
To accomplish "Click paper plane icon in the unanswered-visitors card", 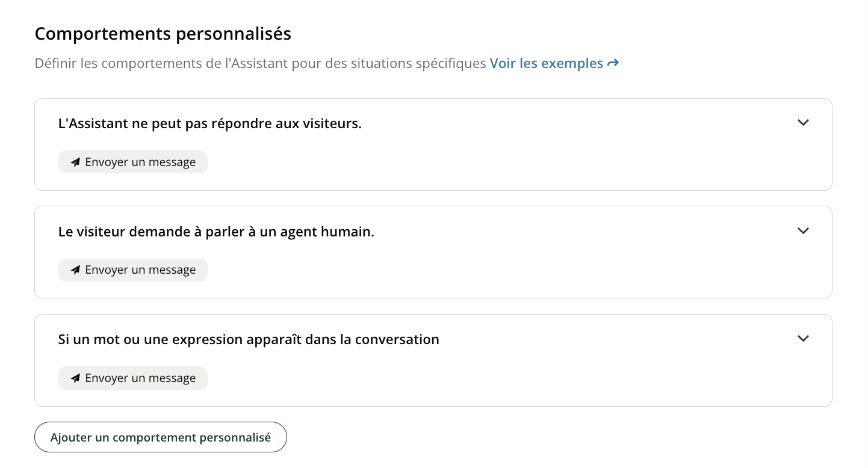I will point(75,162).
